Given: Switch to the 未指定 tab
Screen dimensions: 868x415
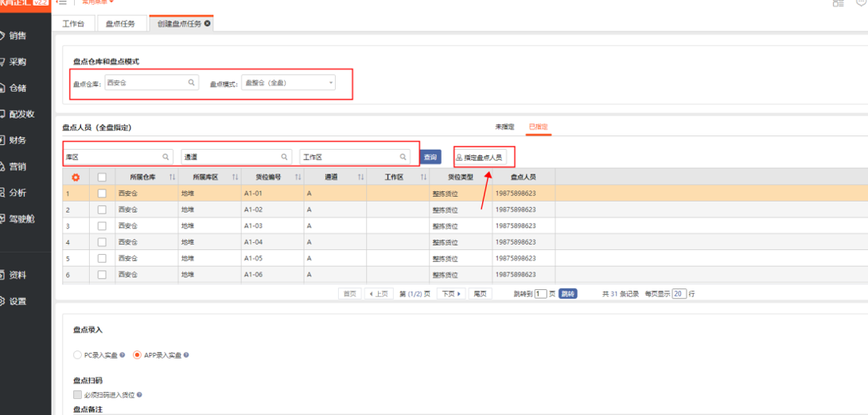Looking at the screenshot, I should point(504,127).
